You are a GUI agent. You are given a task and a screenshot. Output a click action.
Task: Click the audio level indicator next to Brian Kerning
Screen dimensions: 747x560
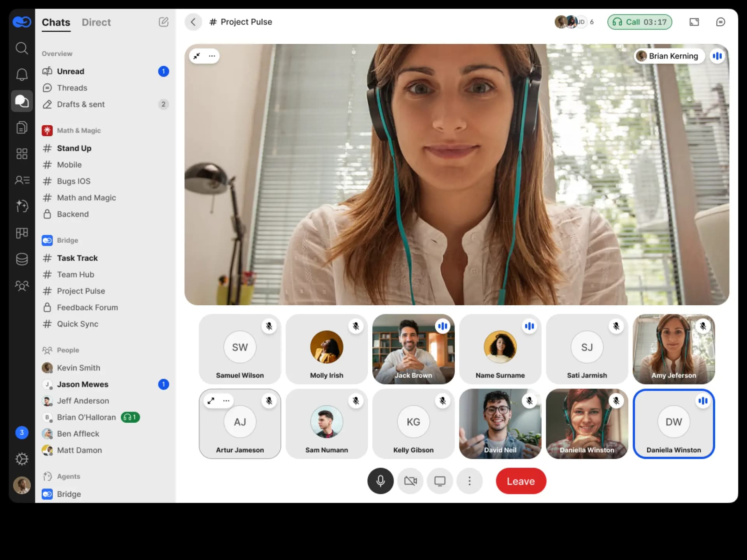click(717, 56)
